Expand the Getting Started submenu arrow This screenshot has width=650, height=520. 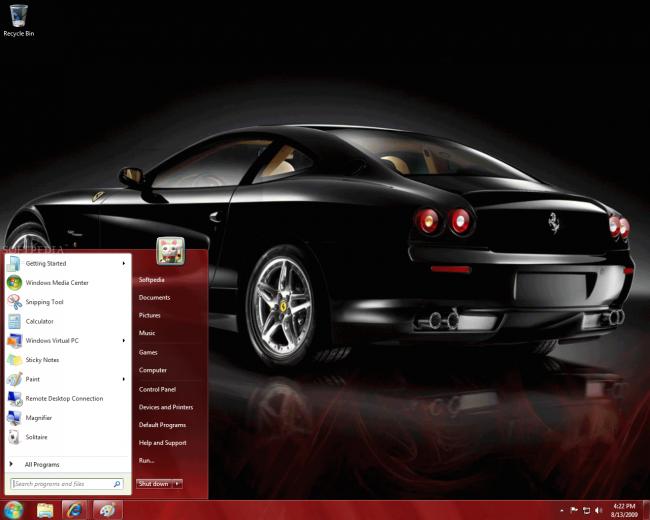(x=124, y=263)
